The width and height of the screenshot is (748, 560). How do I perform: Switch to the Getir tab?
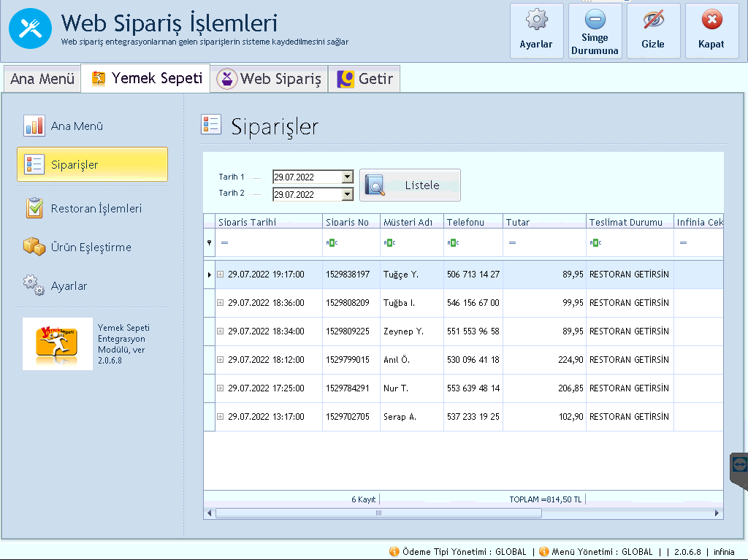(x=365, y=79)
